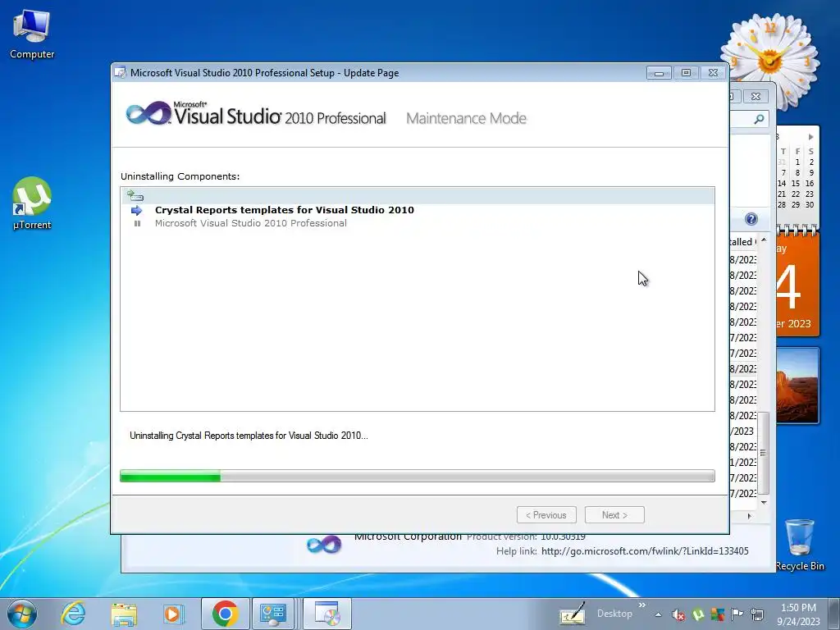Viewport: 840px width, 630px height.
Task: Open the Windows Start menu orb
Action: click(x=22, y=614)
